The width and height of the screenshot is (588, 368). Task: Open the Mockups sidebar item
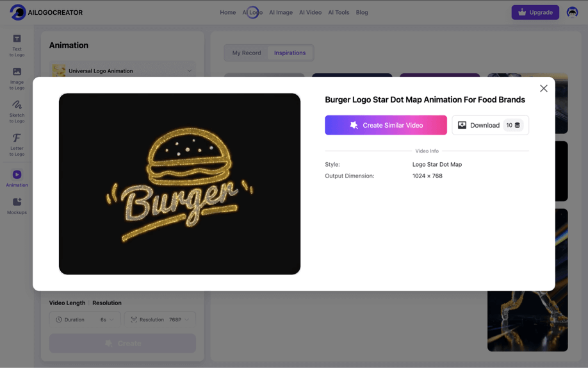(17, 206)
